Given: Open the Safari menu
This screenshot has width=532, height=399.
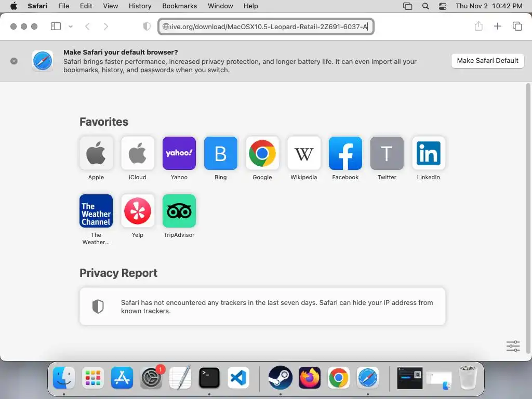Looking at the screenshot, I should pyautogui.click(x=37, y=6).
